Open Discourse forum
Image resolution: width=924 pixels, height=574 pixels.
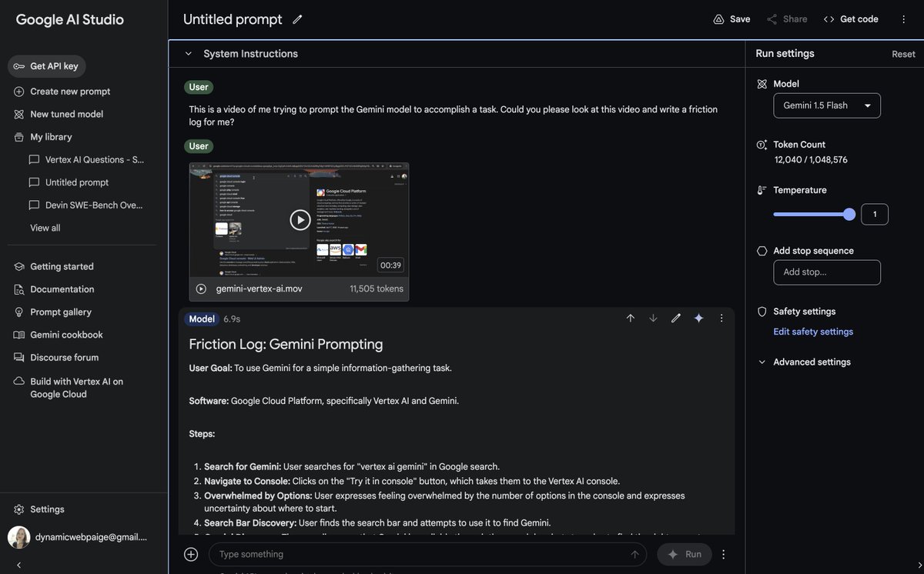[56, 358]
